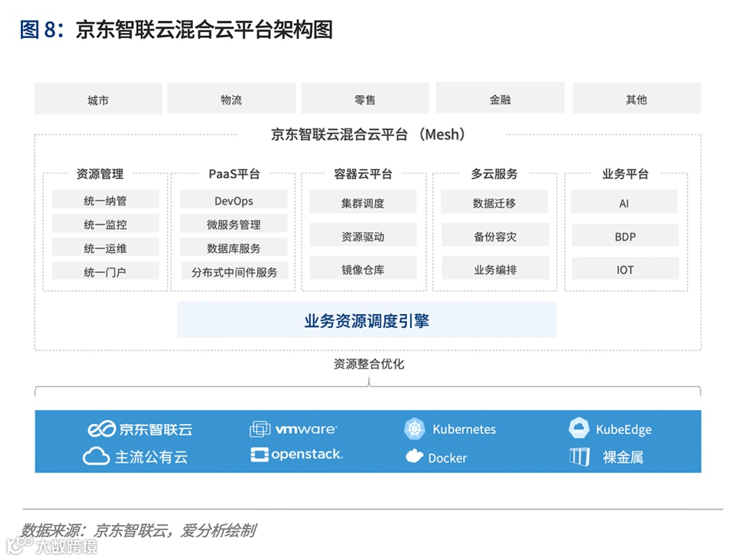Click the 镜像仓库 item
This screenshot has height=560, width=749.
coord(363,268)
